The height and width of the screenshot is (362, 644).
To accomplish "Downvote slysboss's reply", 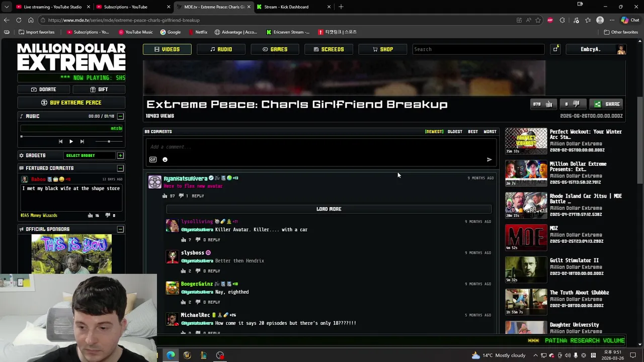I will click(x=198, y=271).
